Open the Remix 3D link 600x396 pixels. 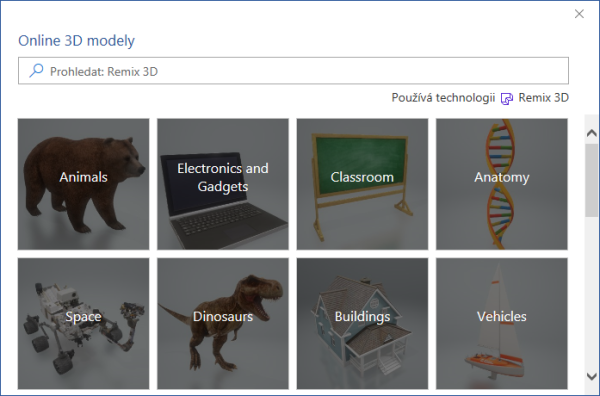point(543,98)
